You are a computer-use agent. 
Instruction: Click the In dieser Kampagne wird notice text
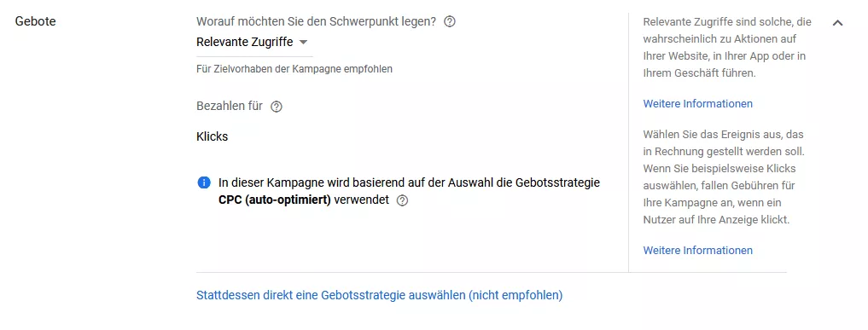tap(409, 191)
